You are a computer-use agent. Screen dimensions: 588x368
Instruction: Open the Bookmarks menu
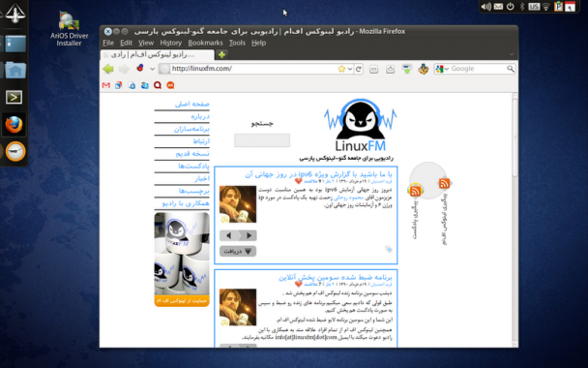click(x=205, y=43)
